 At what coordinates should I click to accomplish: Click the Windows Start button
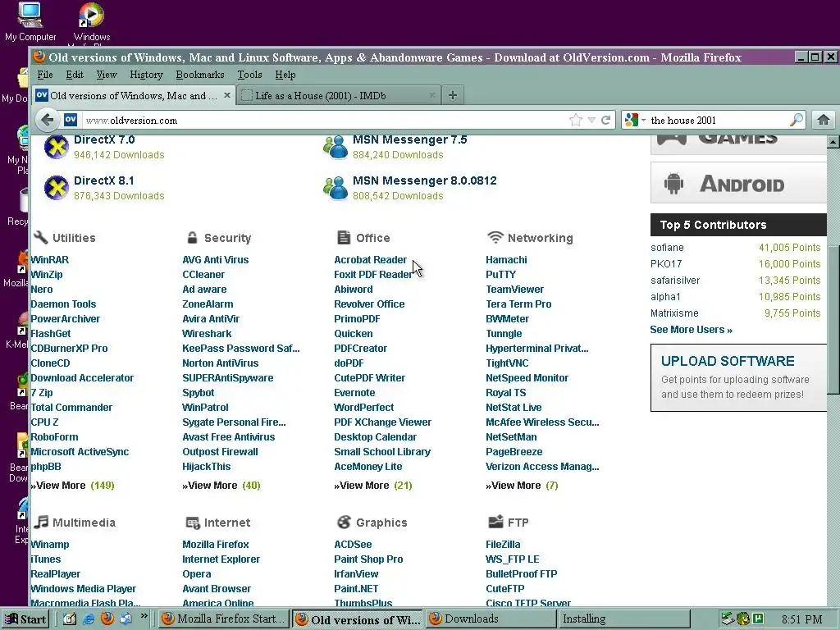[x=25, y=619]
